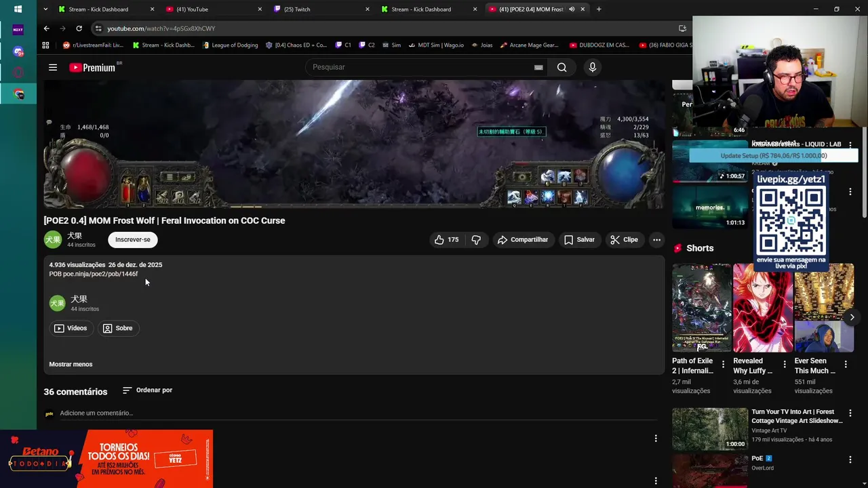
Task: Click the Betano Torneios ad banner
Action: coord(106,459)
